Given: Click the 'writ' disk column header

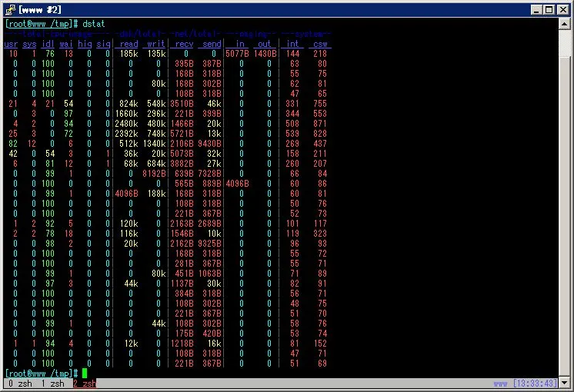Looking at the screenshot, I should pyautogui.click(x=157, y=44).
